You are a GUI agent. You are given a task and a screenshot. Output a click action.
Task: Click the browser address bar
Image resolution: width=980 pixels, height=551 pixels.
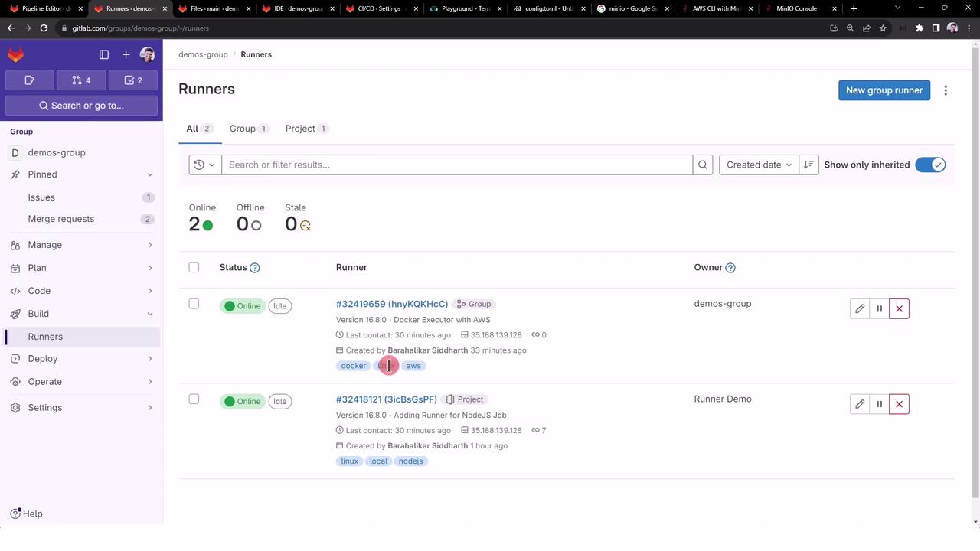point(444,28)
